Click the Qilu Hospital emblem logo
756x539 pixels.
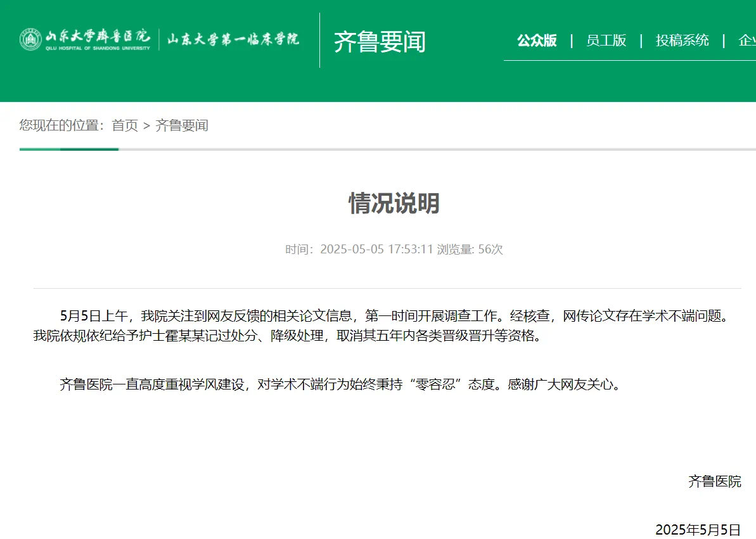[x=30, y=39]
